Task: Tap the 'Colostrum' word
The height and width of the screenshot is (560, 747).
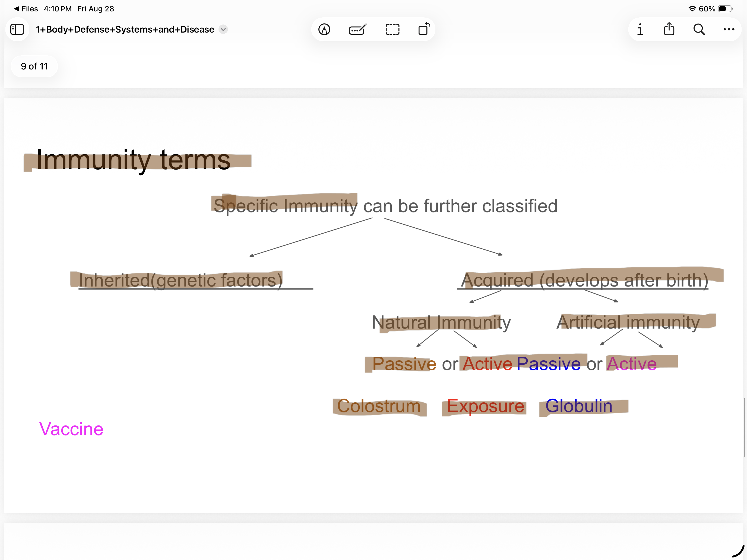Action: [x=379, y=406]
